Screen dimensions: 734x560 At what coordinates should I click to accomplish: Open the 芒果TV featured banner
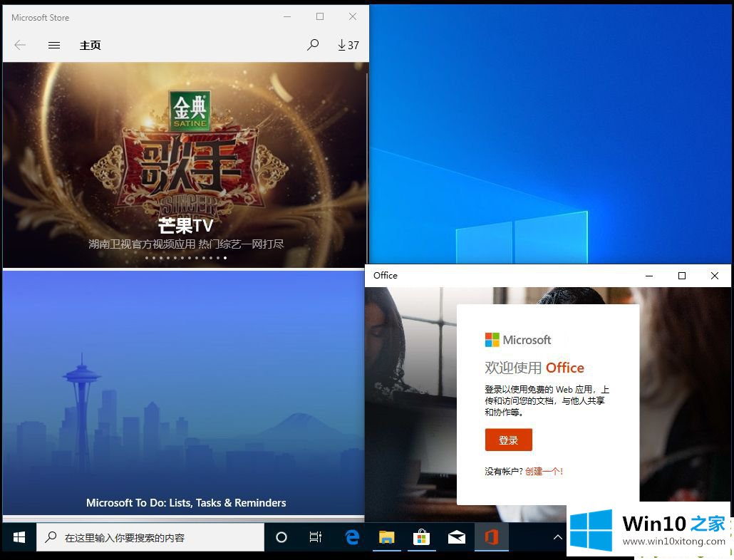185,165
